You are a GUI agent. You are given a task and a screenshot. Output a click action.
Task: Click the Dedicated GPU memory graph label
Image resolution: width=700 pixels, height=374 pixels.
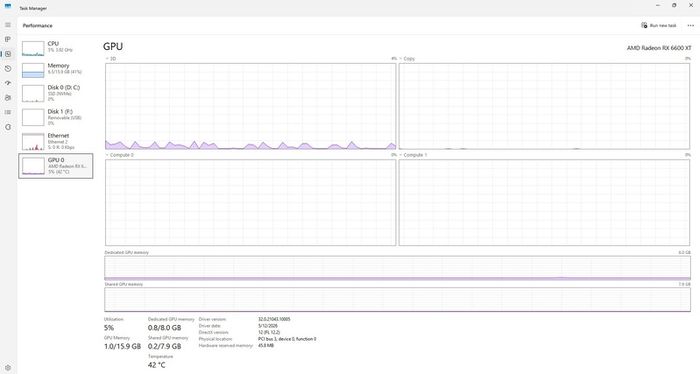[x=126, y=253]
